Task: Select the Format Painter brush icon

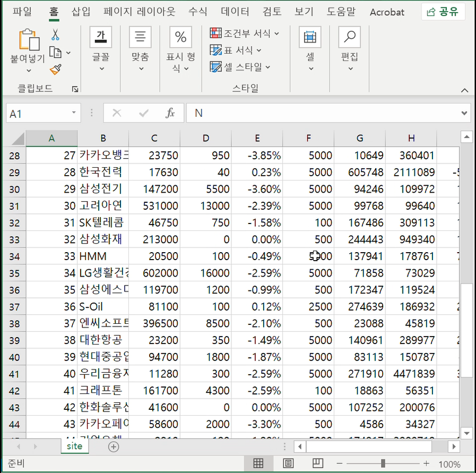Action: pos(56,70)
